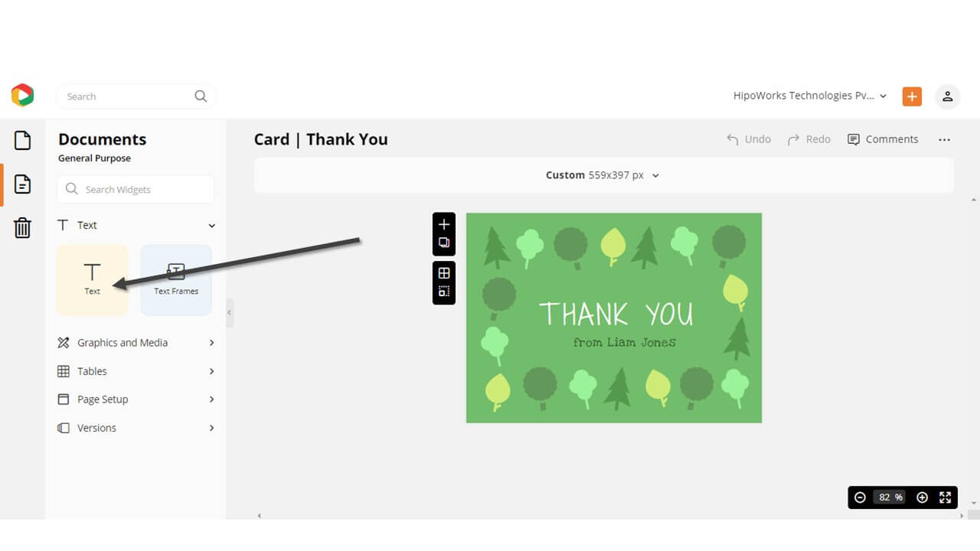This screenshot has width=980, height=551.
Task: Open the Trash in the left sidebar
Action: 22,227
